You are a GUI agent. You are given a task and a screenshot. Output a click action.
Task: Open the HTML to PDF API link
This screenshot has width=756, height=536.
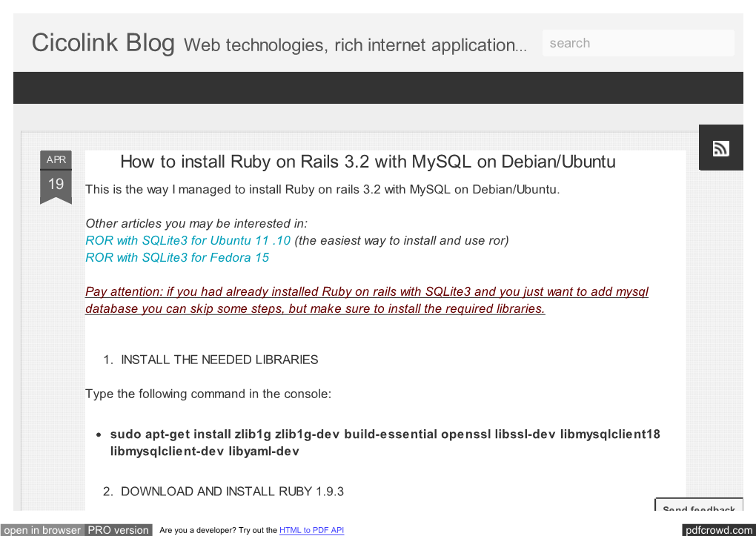pos(311,530)
